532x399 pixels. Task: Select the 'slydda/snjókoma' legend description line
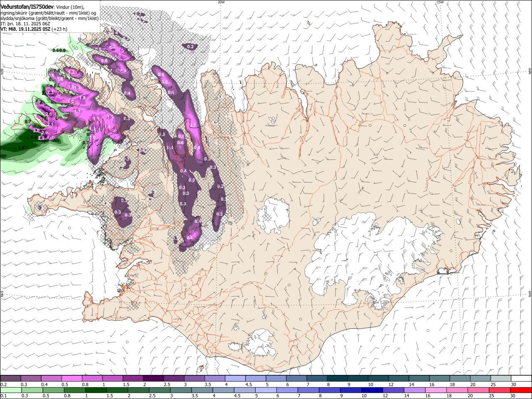pyautogui.click(x=49, y=18)
